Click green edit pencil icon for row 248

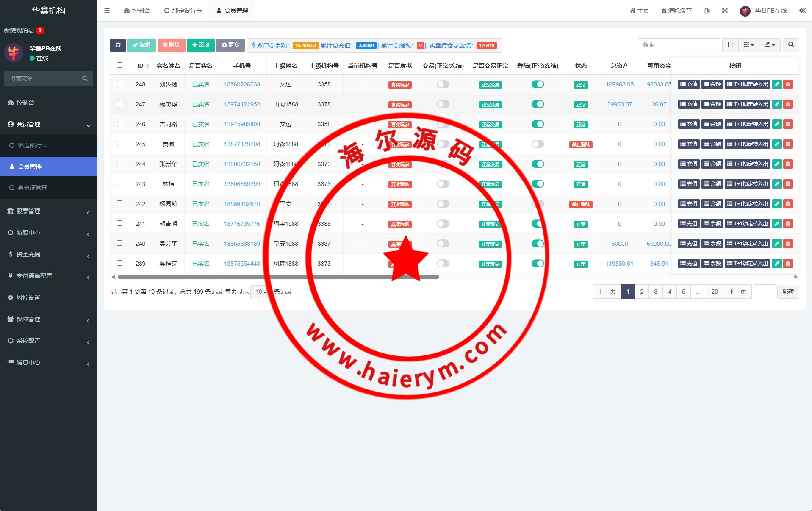776,84
